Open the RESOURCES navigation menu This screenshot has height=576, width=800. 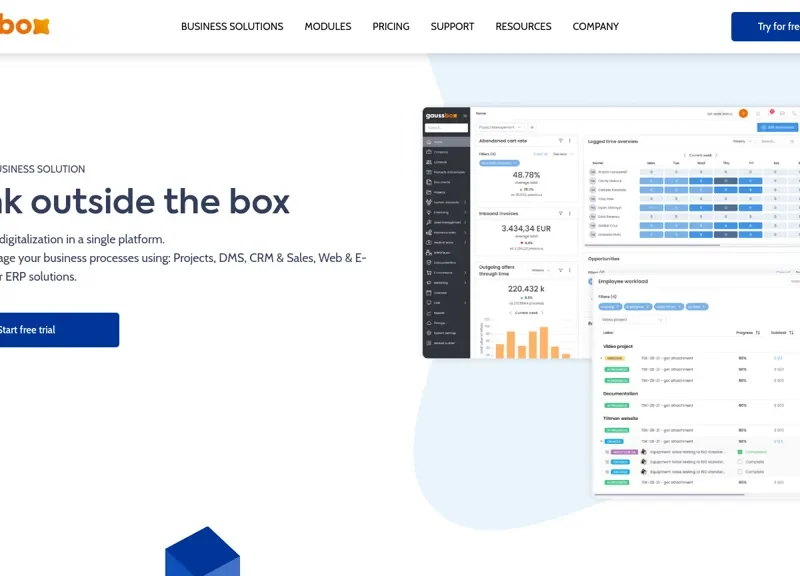[523, 27]
